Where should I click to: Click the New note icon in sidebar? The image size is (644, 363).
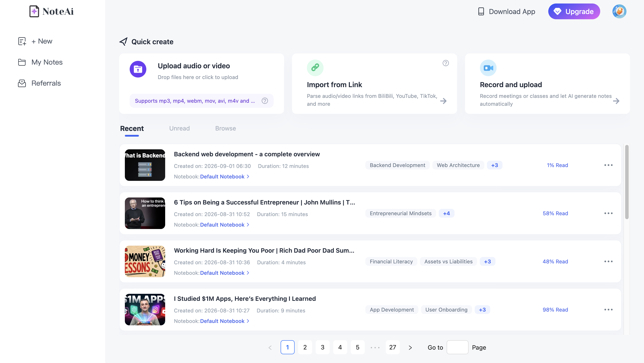[x=22, y=41]
